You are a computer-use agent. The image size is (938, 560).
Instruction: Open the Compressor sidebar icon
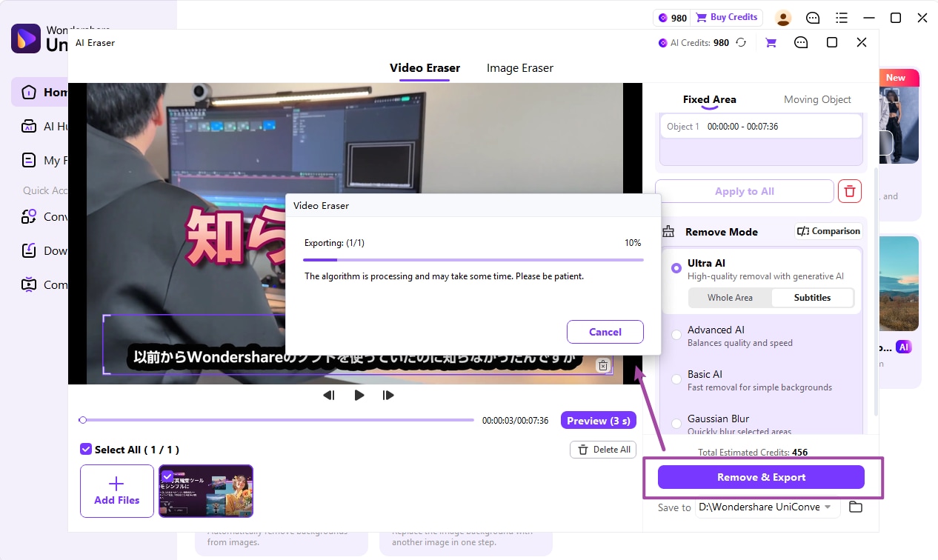tap(29, 284)
